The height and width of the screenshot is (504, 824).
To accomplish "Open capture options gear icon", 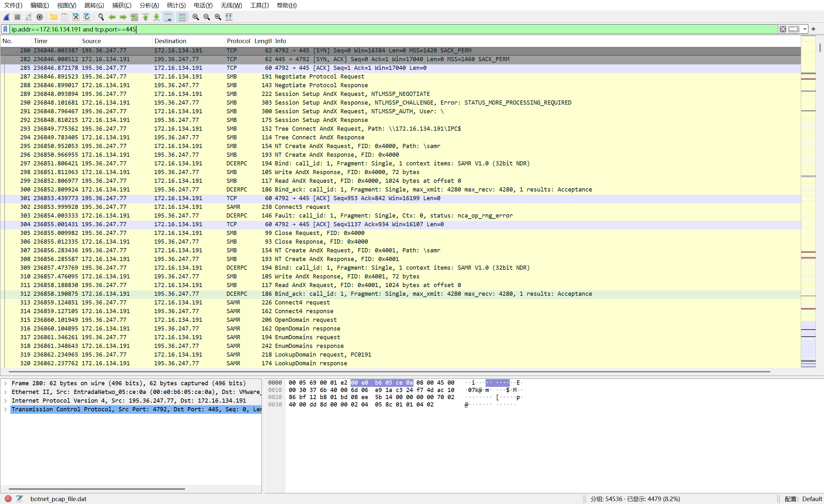I will (x=40, y=17).
